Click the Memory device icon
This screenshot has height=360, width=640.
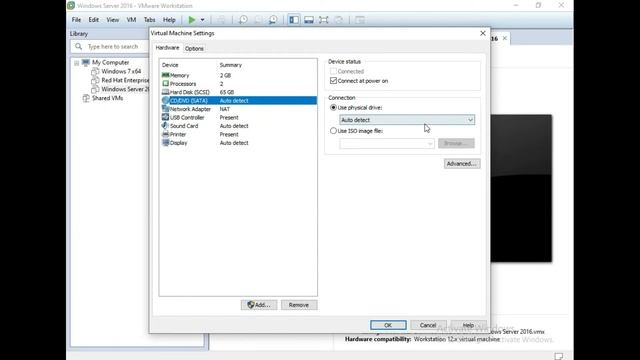tap(165, 75)
